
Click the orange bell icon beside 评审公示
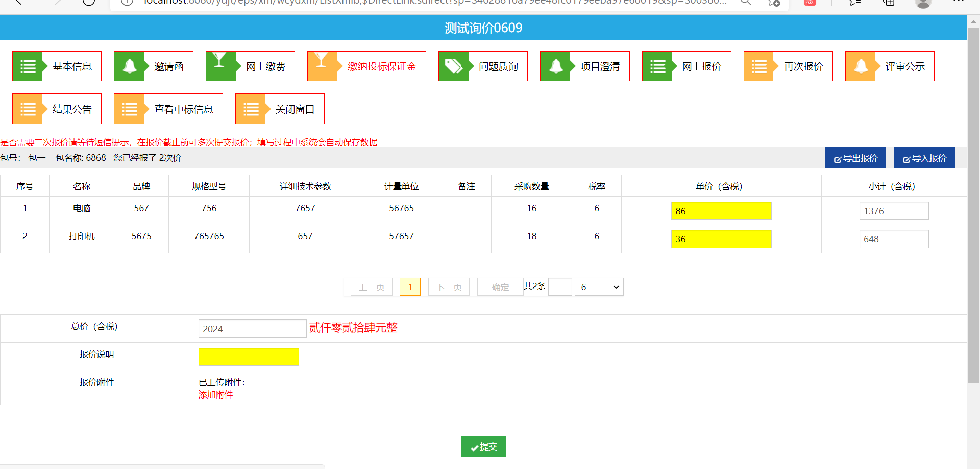click(x=861, y=66)
